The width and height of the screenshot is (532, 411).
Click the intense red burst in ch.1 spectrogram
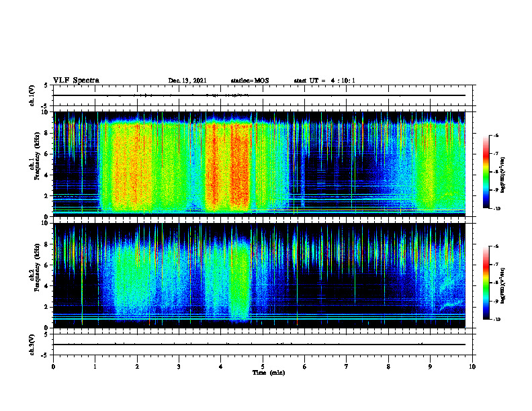240,166
